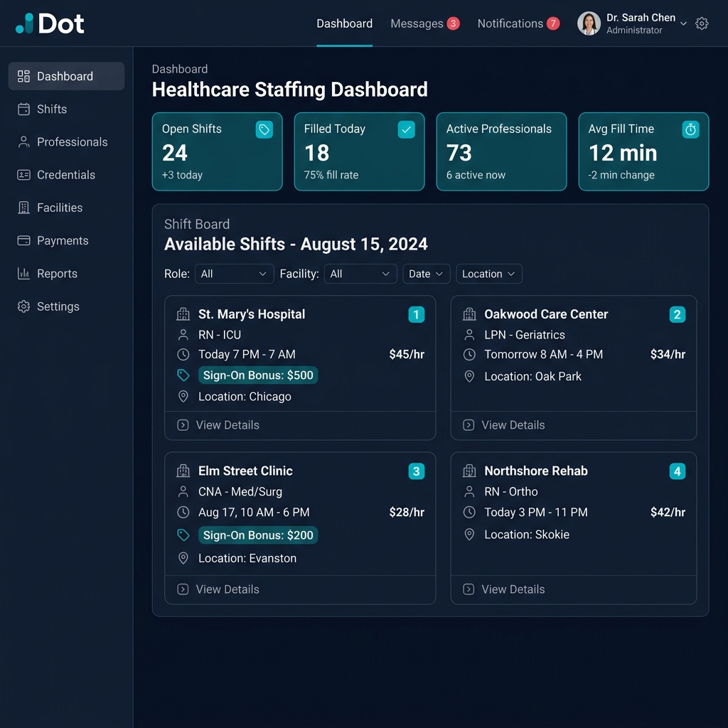The height and width of the screenshot is (728, 728).
Task: Click pin icon beside Location: Chicago
Action: click(183, 397)
